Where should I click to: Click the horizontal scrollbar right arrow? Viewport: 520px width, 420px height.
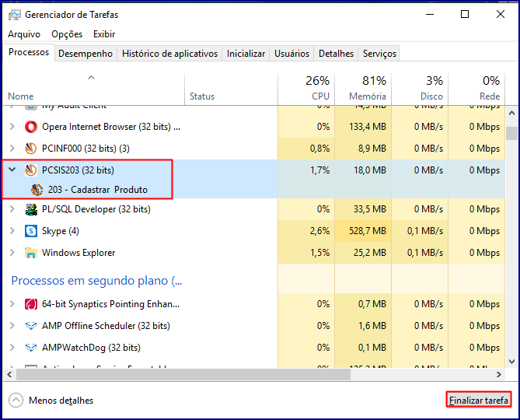click(x=499, y=375)
